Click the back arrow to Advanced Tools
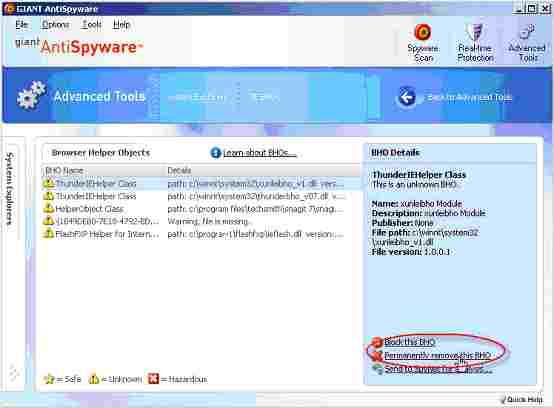Viewport: 554px width, 408px height. 407,97
